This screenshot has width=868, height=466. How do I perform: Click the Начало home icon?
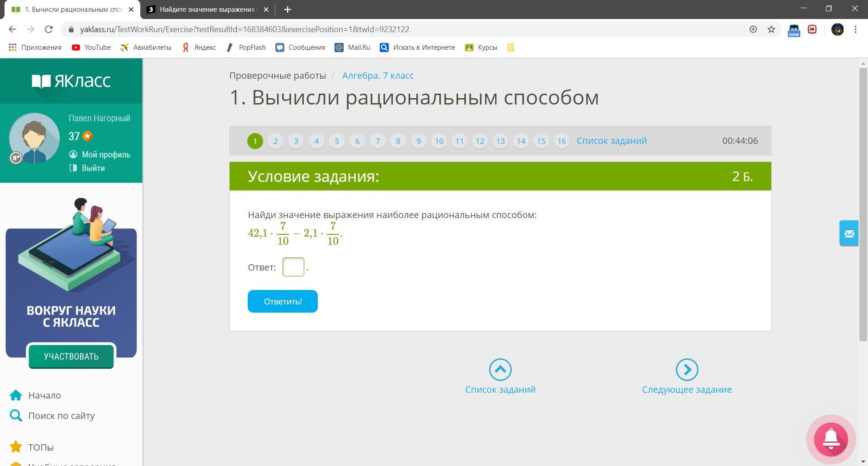tap(16, 395)
